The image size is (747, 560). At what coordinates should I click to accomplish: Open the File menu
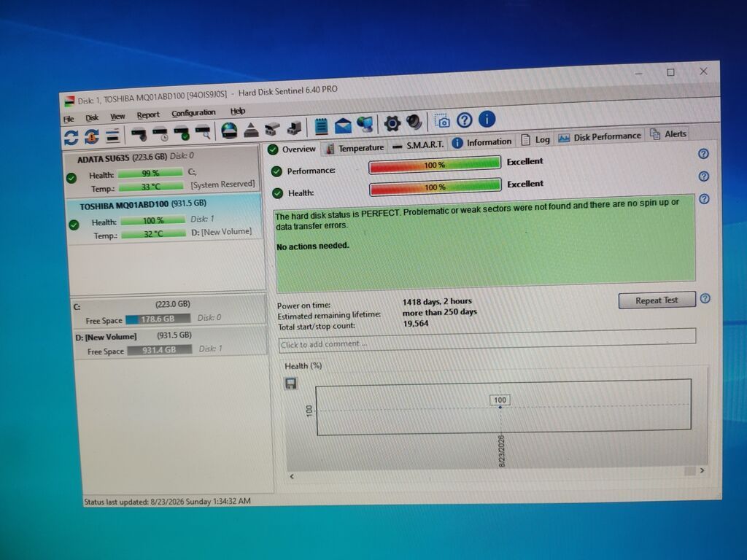coord(69,119)
